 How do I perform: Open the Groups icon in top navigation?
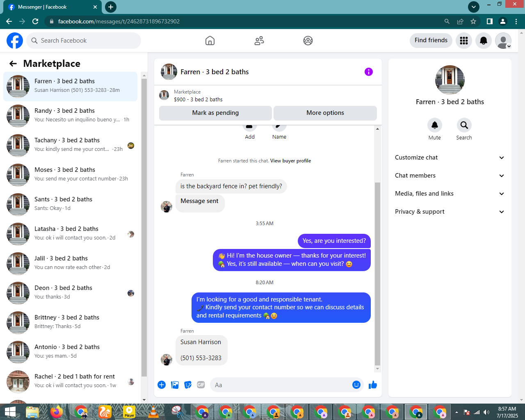point(308,41)
